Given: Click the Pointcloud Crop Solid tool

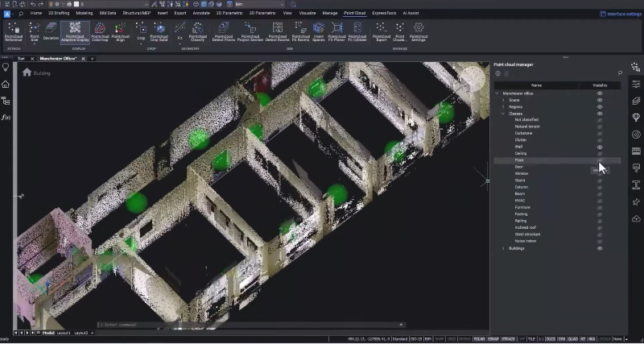Looking at the screenshot, I should pyautogui.click(x=159, y=32).
